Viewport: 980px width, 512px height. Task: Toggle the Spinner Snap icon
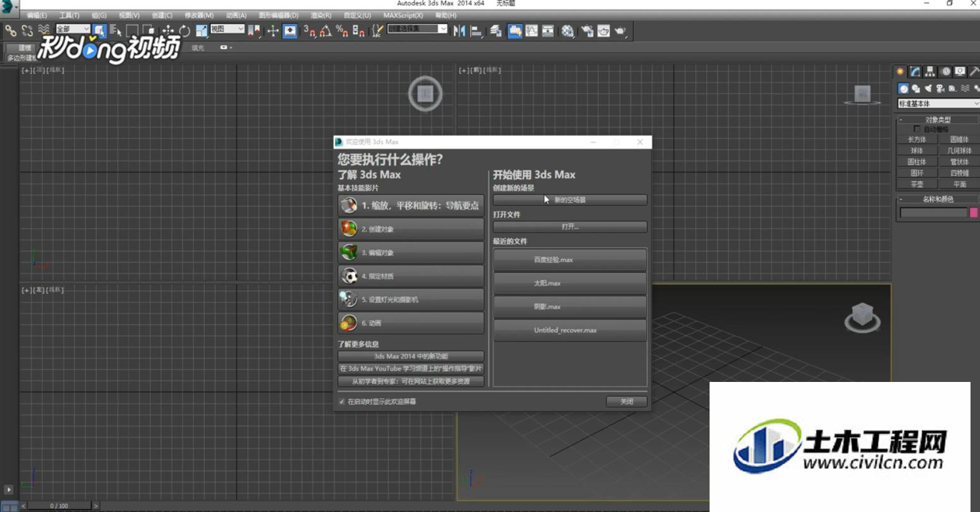(358, 30)
